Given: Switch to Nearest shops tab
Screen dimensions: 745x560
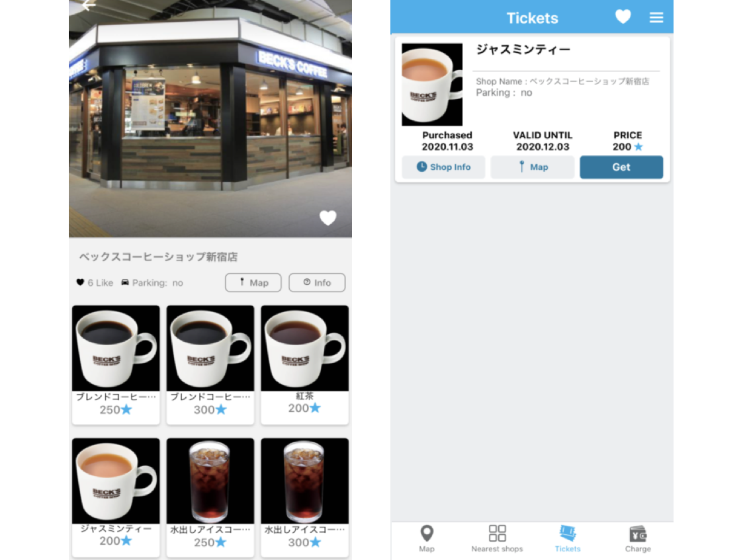Looking at the screenshot, I should [x=497, y=539].
